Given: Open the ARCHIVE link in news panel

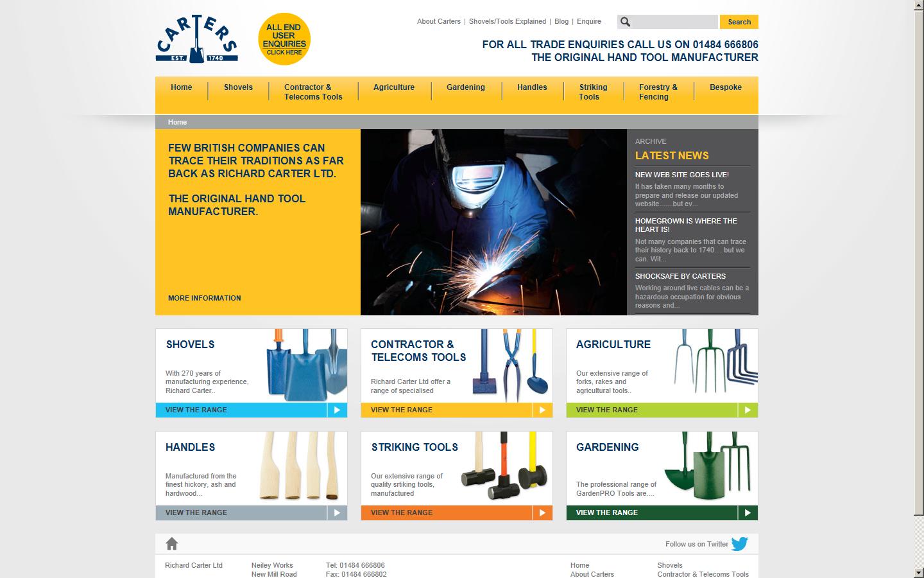Looking at the screenshot, I should click(x=650, y=141).
